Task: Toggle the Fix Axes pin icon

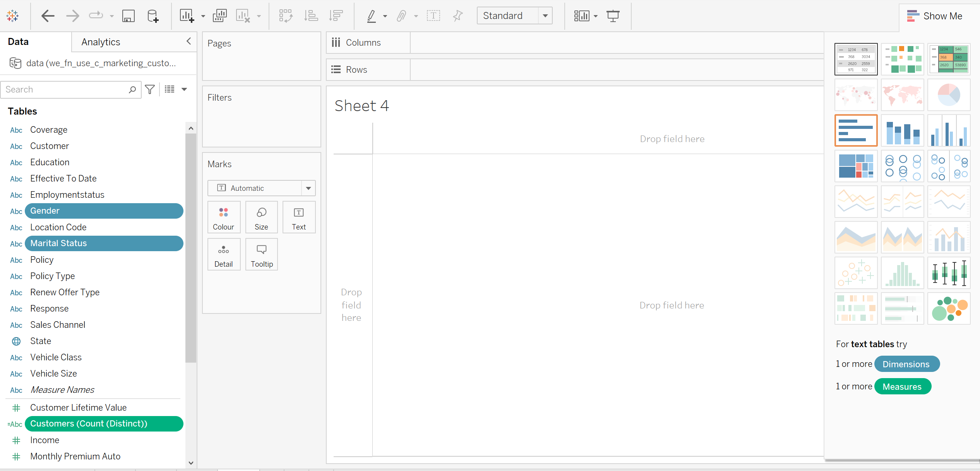Action: [457, 16]
